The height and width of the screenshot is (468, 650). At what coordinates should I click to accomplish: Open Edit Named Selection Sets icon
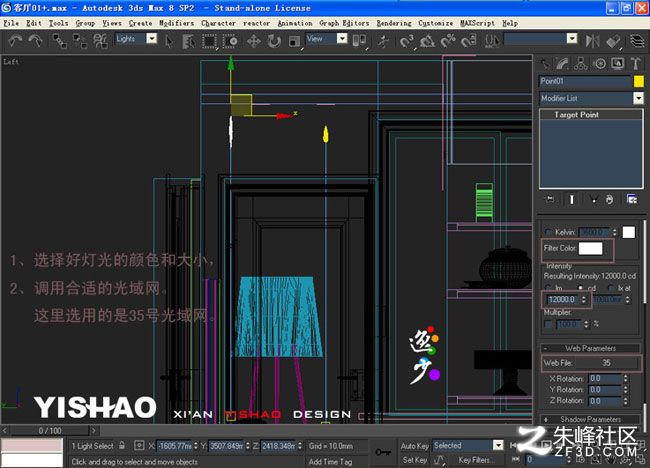(492, 41)
